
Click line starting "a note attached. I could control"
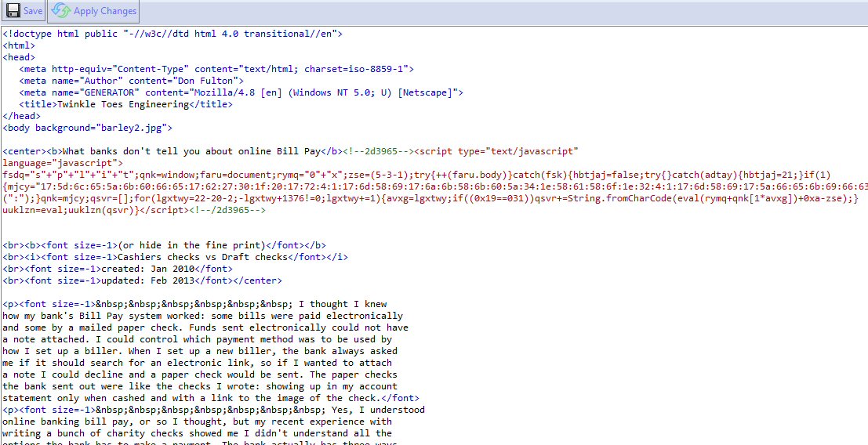coord(197,339)
